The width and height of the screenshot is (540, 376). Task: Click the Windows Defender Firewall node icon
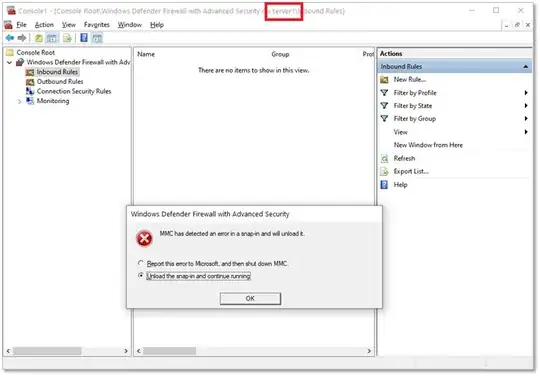pyautogui.click(x=20, y=62)
